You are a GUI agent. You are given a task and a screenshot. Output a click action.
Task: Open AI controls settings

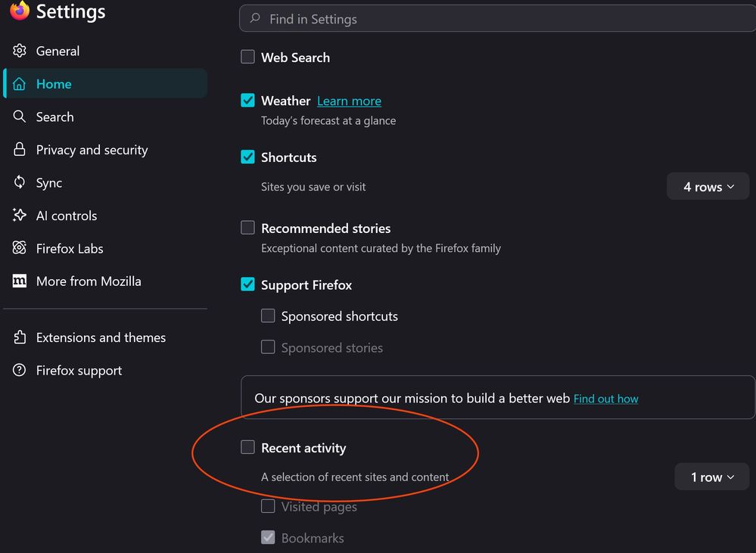point(105,216)
